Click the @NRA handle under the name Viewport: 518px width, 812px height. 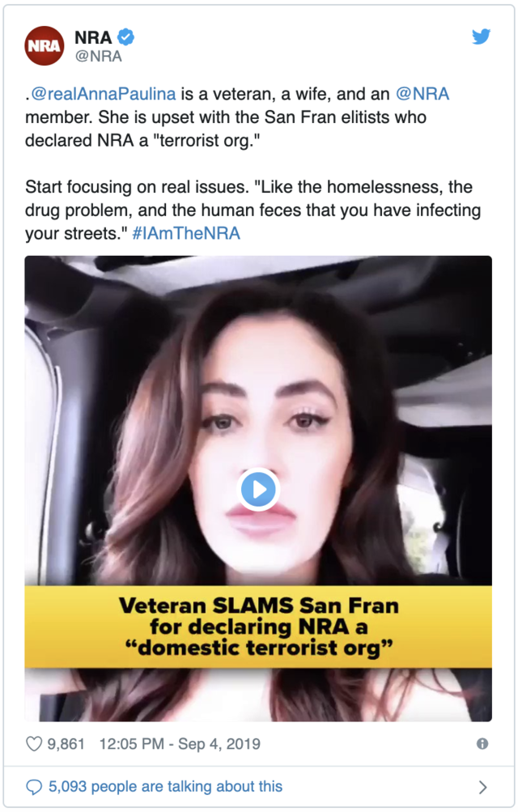98,56
